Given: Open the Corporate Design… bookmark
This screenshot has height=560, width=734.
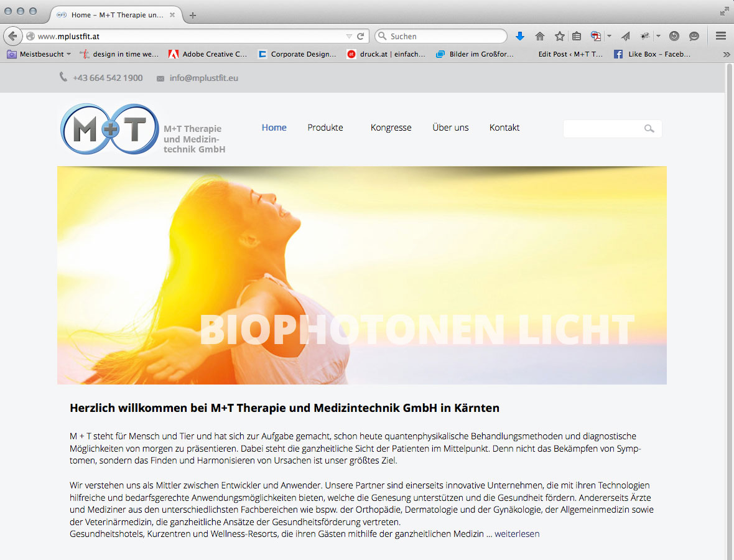Looking at the screenshot, I should coord(297,54).
